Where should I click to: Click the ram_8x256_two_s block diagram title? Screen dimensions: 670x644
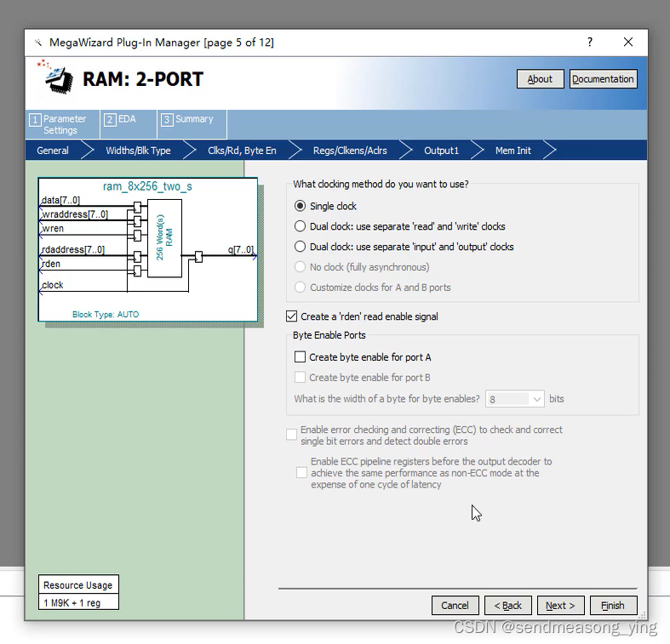tap(147, 186)
